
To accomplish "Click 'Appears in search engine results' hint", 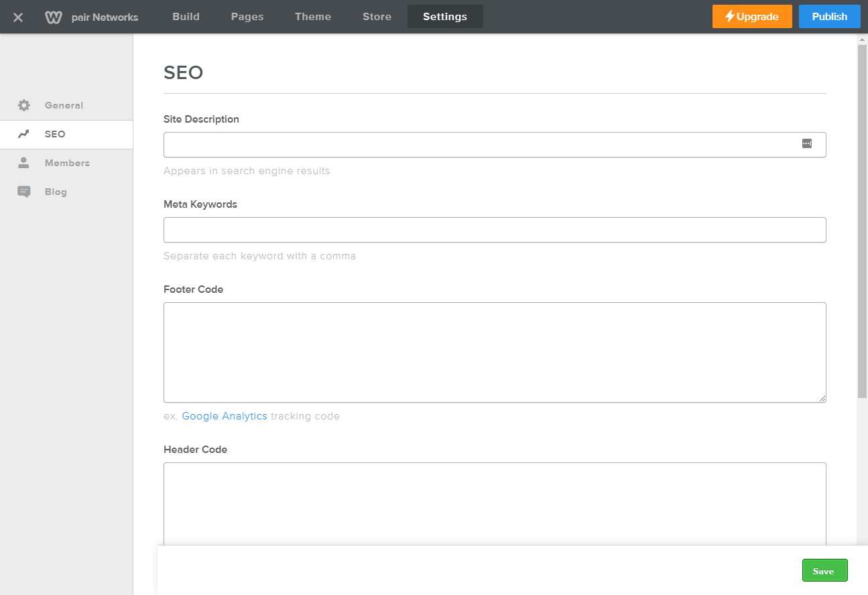I will click(x=247, y=171).
